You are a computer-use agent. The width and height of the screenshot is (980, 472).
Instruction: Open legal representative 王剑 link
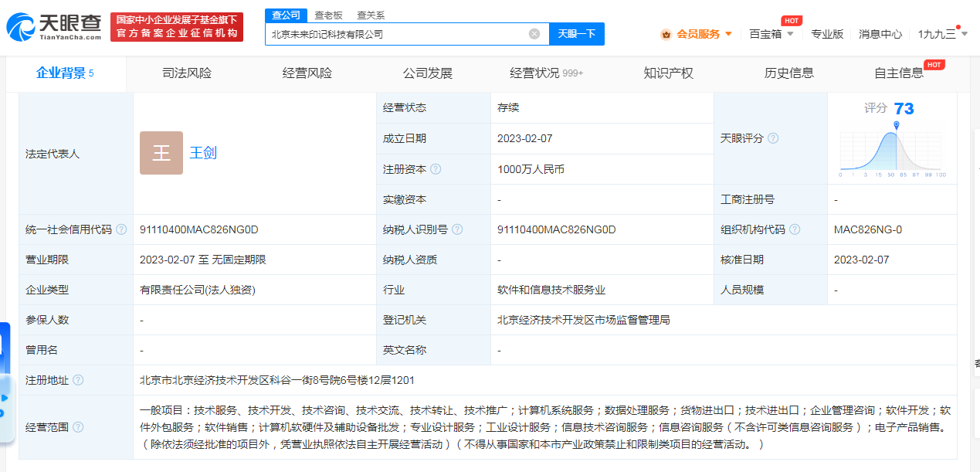pos(203,153)
